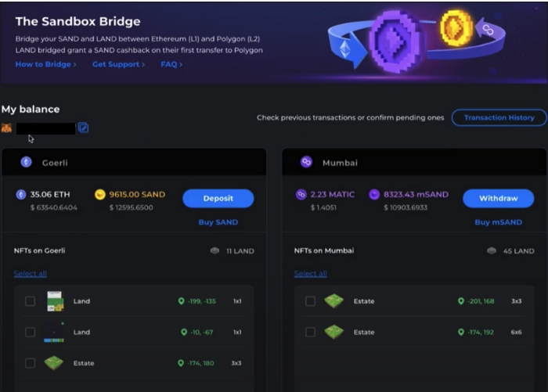Click the SAND coin icon on Goerli
This screenshot has height=392, width=548.
99,195
